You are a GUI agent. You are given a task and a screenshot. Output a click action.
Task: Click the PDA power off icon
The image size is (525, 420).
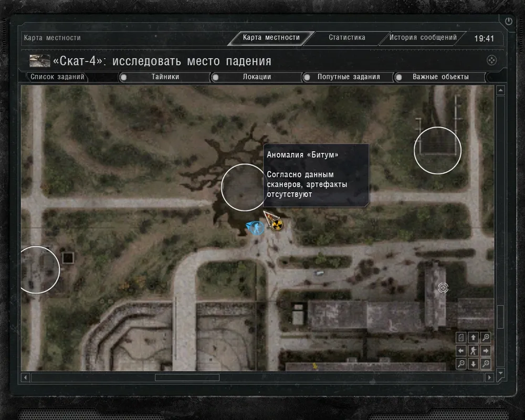[508, 22]
